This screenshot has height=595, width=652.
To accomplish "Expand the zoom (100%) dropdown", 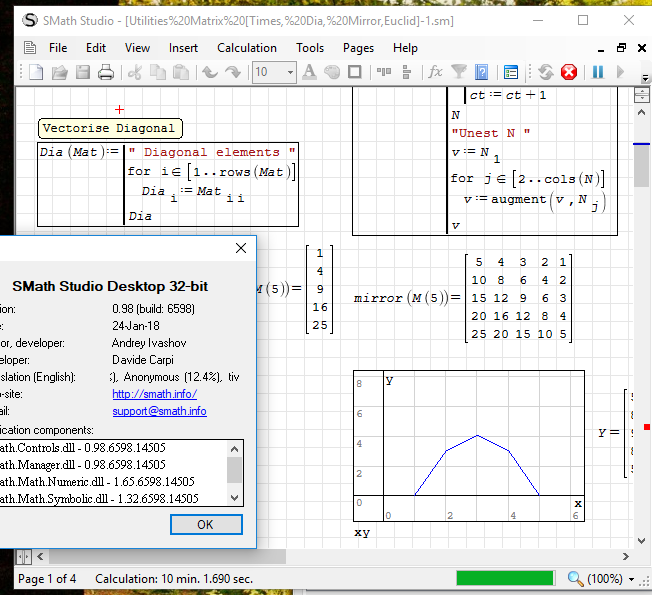I will (x=632, y=579).
